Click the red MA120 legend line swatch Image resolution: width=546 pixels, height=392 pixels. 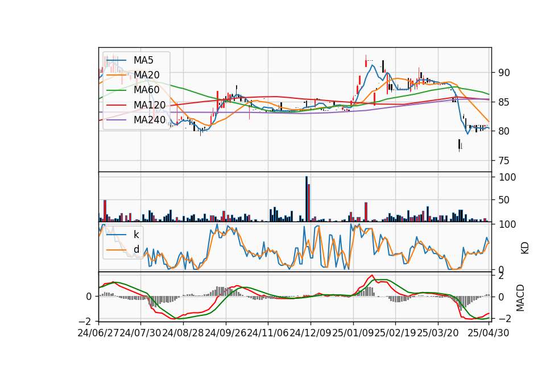(x=116, y=105)
